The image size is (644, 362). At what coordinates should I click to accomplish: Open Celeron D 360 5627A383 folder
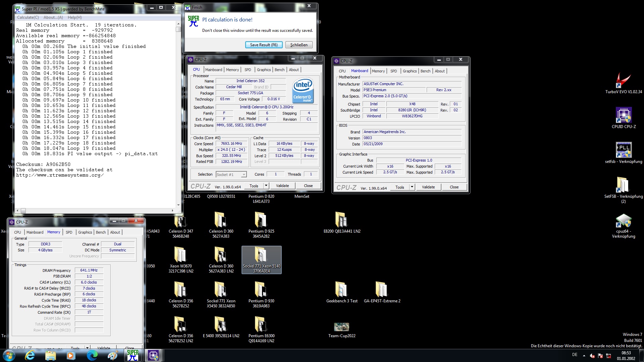[221, 225]
